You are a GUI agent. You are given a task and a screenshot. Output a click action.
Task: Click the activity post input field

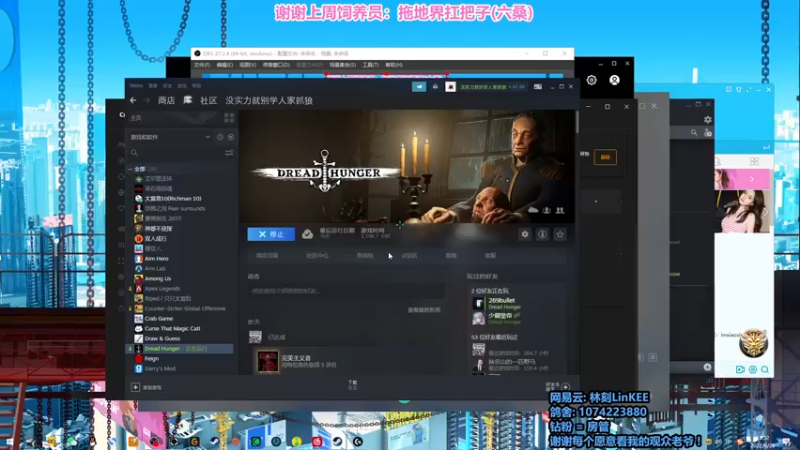click(x=346, y=291)
